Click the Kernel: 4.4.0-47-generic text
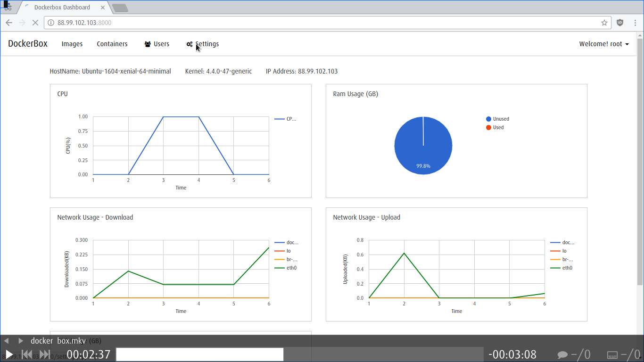Image resolution: width=644 pixels, height=362 pixels. (218, 71)
